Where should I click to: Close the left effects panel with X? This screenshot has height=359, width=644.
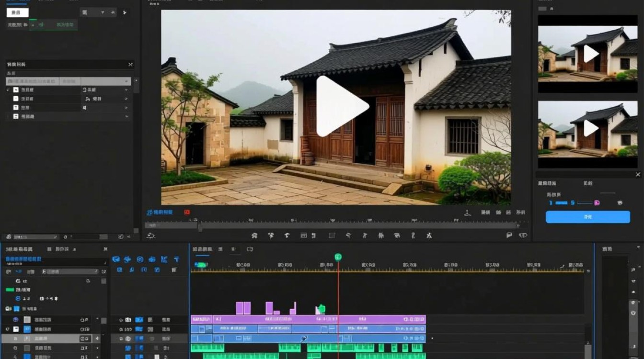(130, 65)
